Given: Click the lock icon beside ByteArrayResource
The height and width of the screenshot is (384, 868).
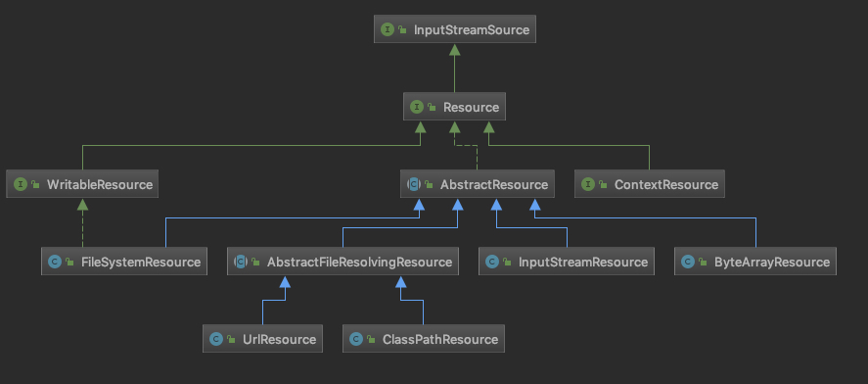Looking at the screenshot, I should click(703, 263).
